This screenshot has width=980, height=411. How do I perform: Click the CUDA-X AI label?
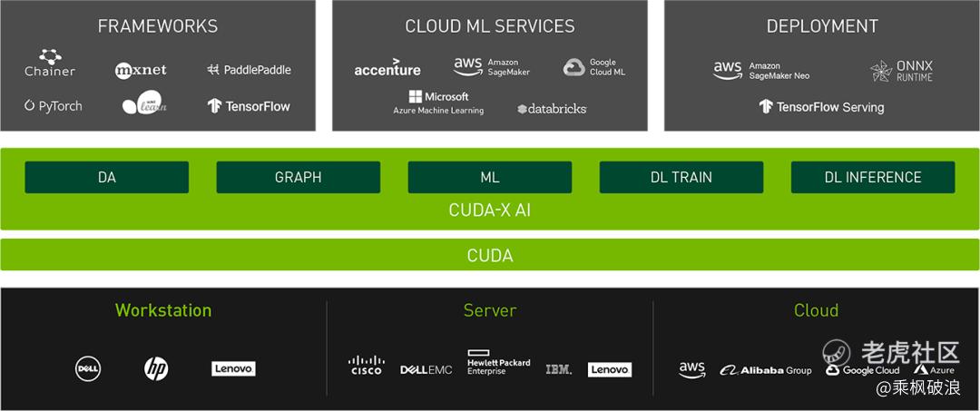490,210
